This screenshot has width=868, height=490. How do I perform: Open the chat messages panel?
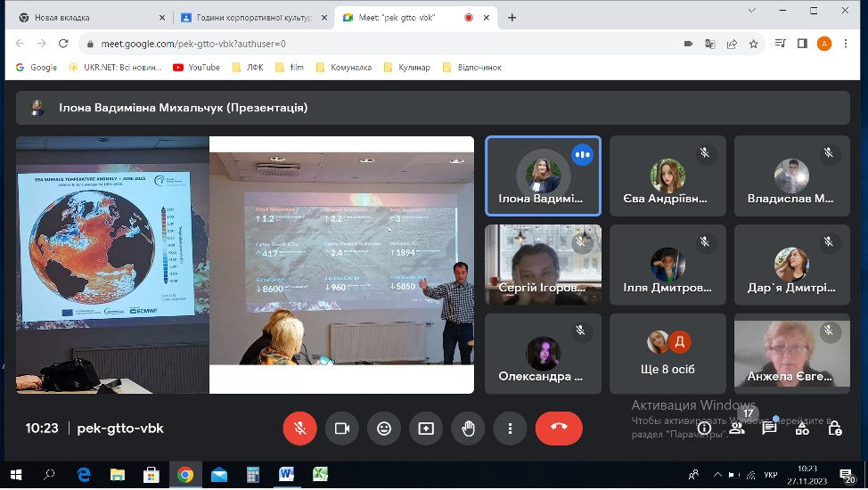coord(769,428)
